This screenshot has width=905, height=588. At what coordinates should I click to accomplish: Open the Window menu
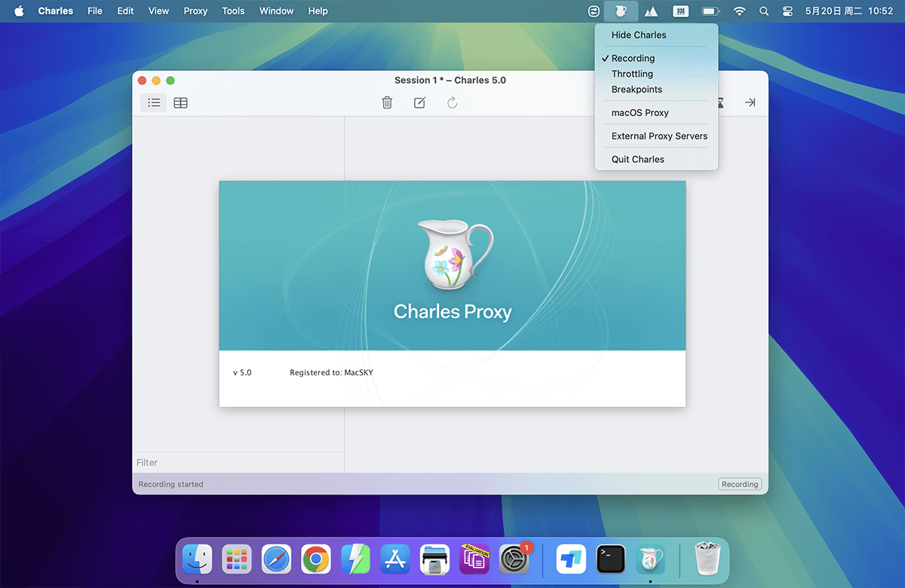tap(277, 11)
